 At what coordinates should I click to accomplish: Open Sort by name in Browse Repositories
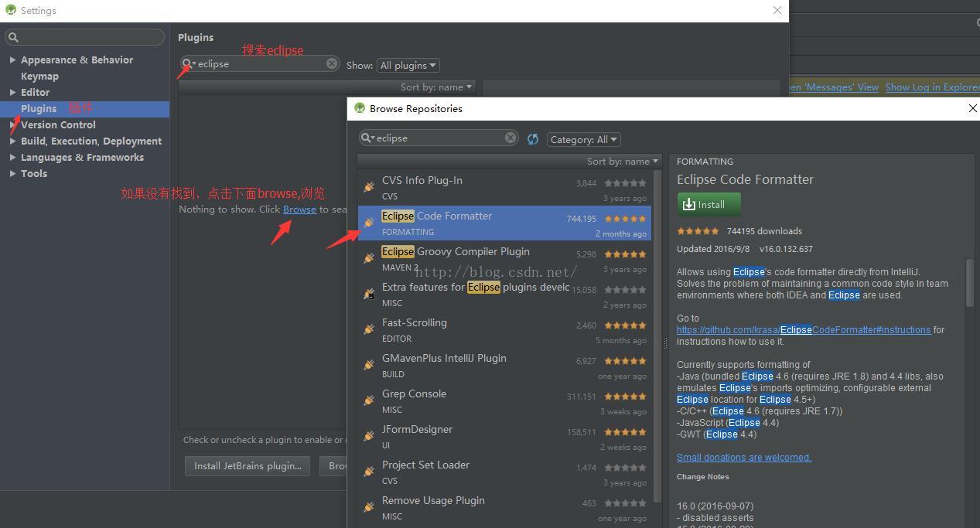622,162
